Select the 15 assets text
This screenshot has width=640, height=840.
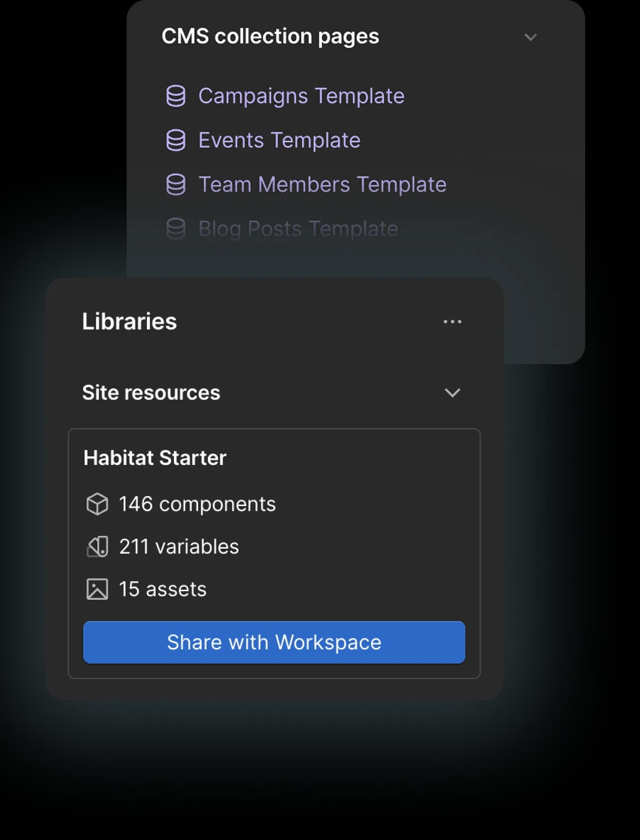point(163,589)
